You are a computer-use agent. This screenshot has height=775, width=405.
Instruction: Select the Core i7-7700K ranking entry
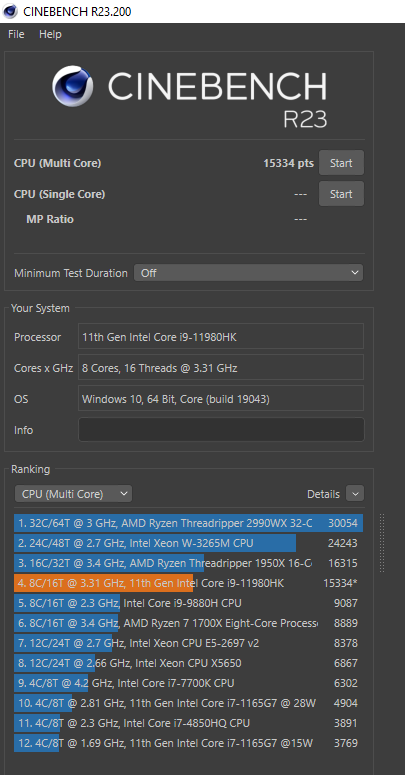pos(188,683)
